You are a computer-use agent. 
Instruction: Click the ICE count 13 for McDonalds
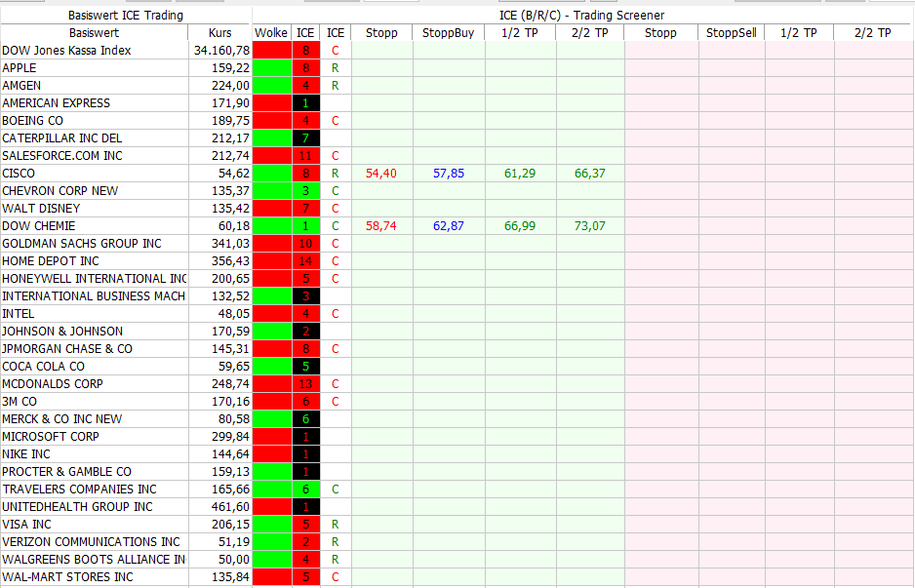tap(305, 384)
